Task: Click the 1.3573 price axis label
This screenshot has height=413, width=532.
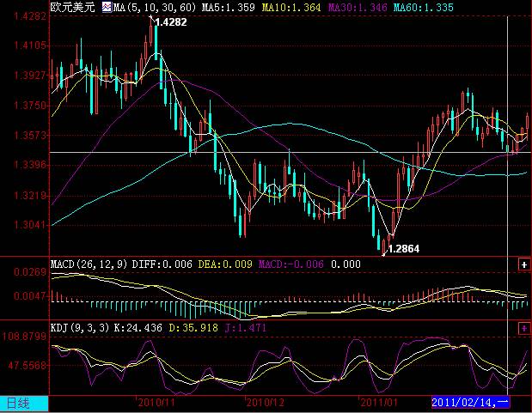Action: [30, 135]
